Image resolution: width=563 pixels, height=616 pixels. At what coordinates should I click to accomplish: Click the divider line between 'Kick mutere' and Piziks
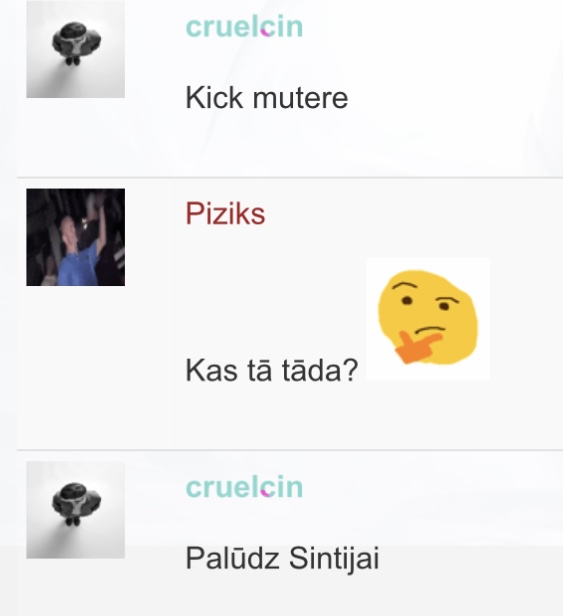point(290,178)
